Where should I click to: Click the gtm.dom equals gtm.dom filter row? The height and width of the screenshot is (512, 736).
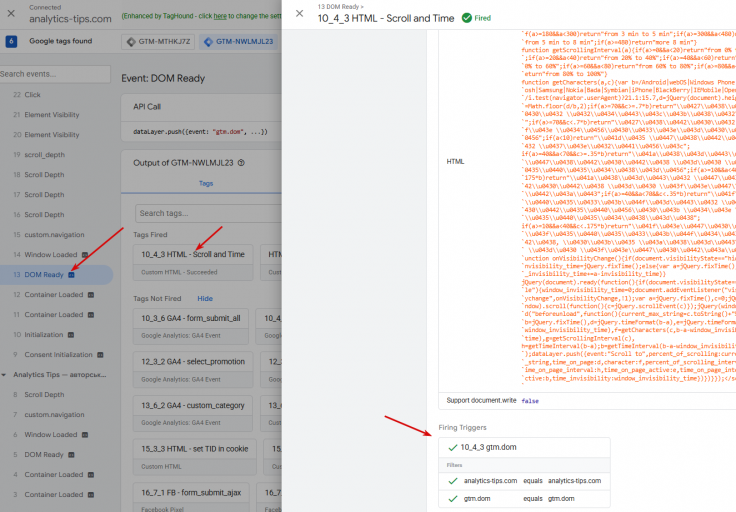(524, 499)
